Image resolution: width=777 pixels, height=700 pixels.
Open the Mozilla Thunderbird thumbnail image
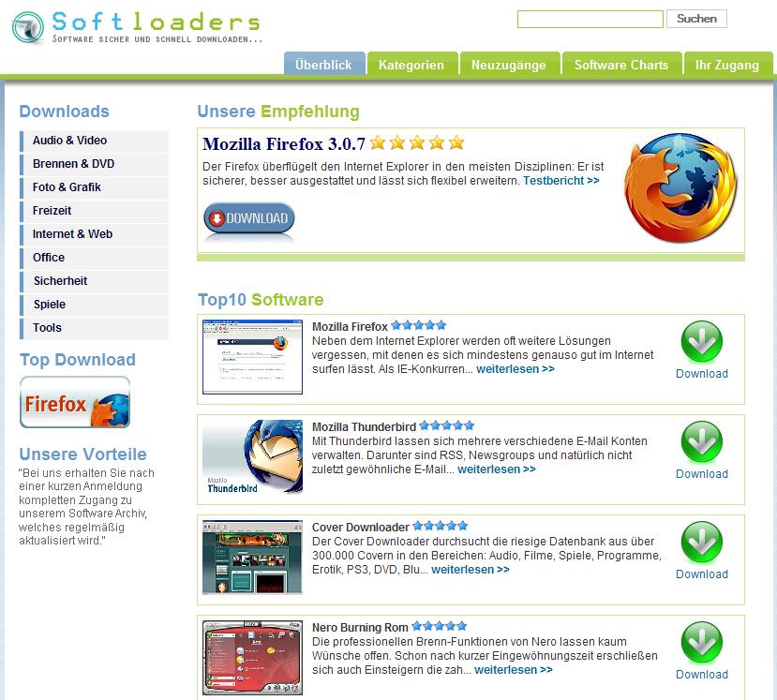(252, 457)
